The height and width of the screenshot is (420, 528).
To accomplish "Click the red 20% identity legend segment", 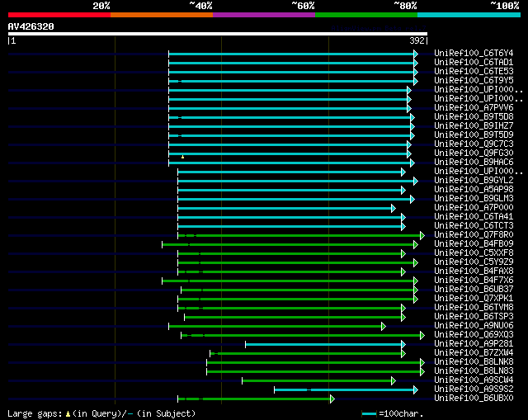I will [59, 15].
